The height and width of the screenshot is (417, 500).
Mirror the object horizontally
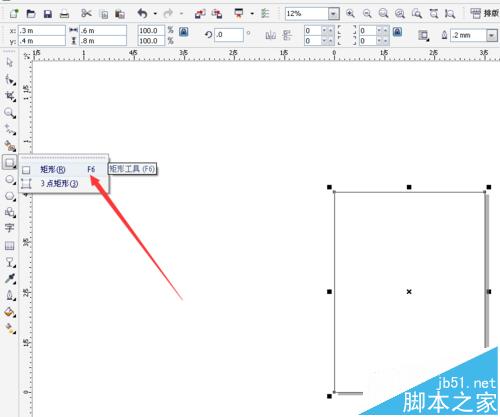[x=270, y=35]
